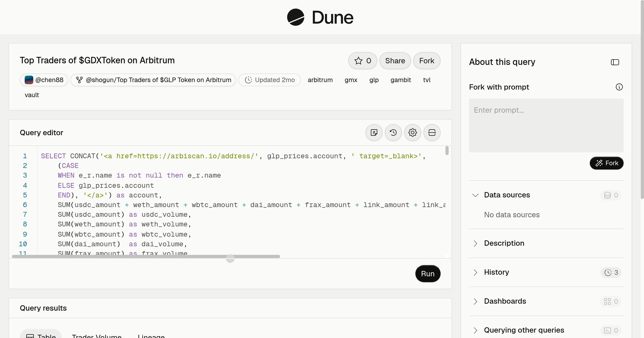Screen dimensions: 644x338
Task: Star this query
Action: click(x=363, y=61)
